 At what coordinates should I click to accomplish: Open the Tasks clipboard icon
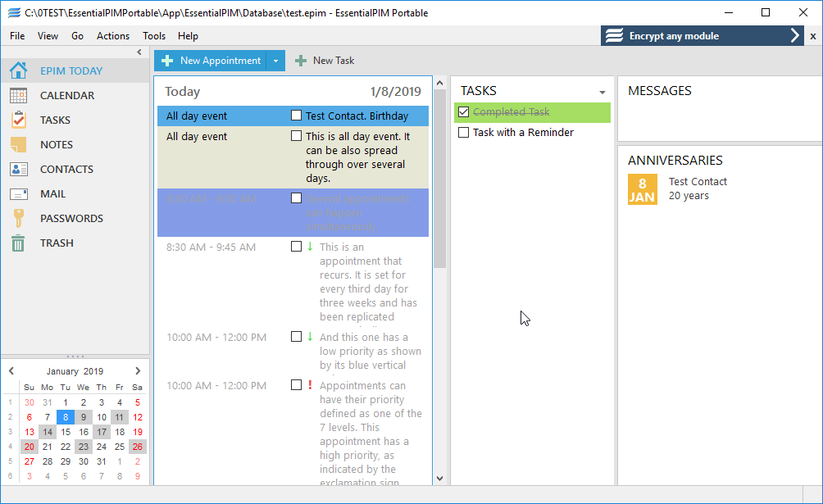18,120
